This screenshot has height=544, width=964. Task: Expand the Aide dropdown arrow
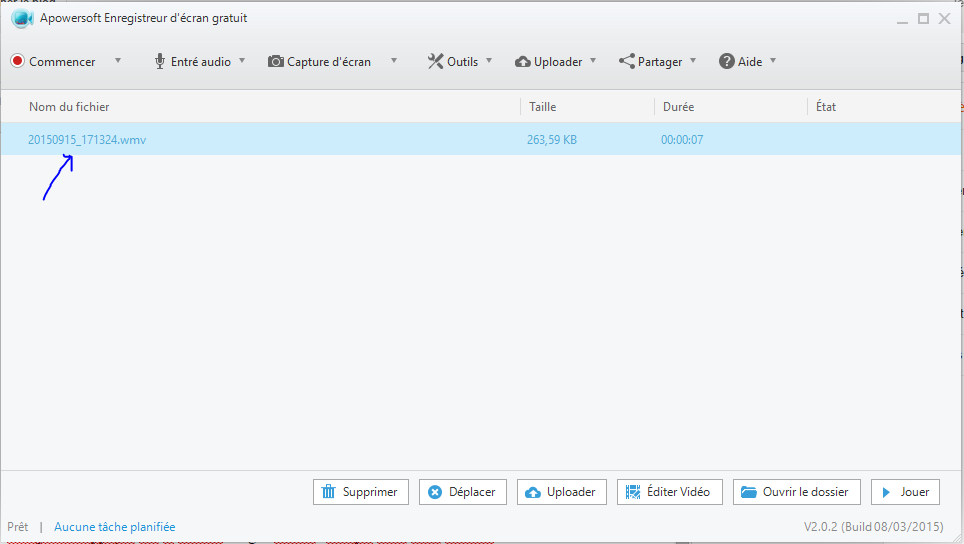[x=773, y=60]
